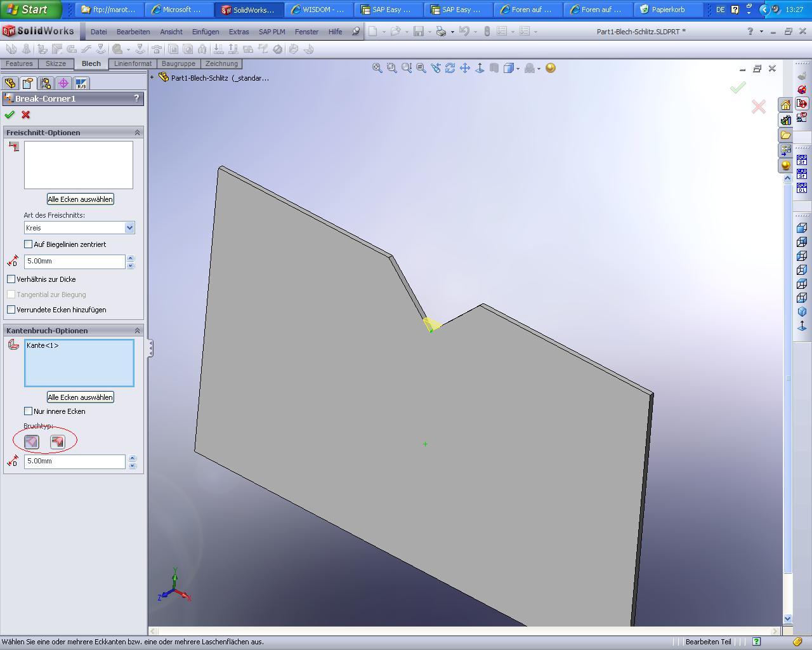Viewport: 812px width, 650px height.
Task: Toggle 'Verrundete Ecken hinzufügen' checkbox
Action: (11, 310)
